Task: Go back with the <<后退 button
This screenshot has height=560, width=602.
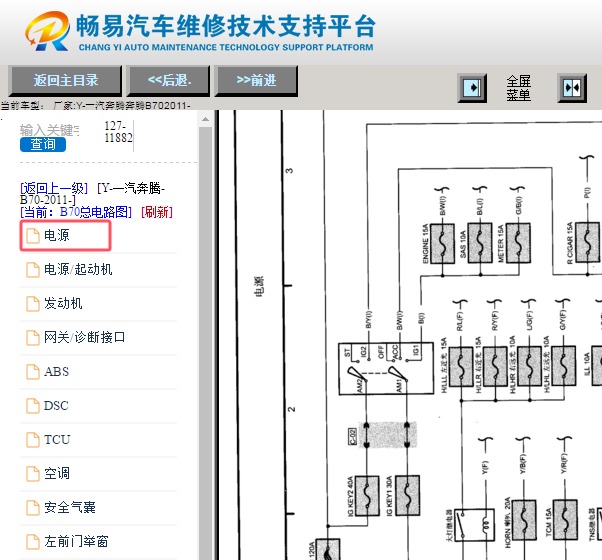Action: [x=169, y=81]
